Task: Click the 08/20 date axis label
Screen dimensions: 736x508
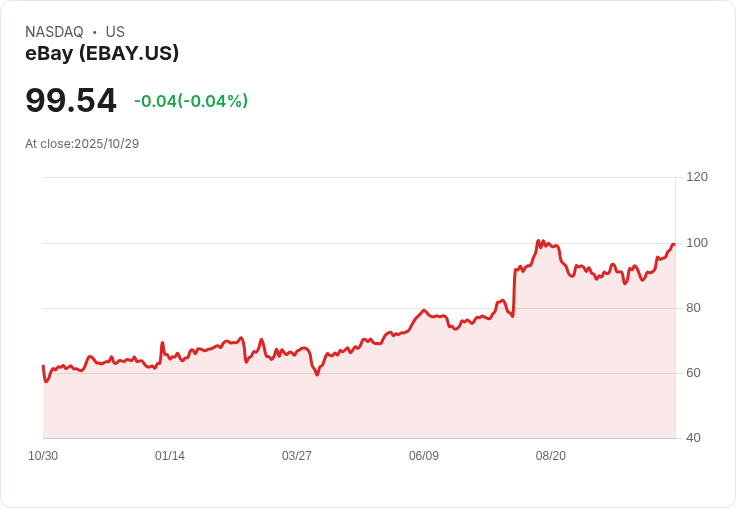Action: click(551, 456)
